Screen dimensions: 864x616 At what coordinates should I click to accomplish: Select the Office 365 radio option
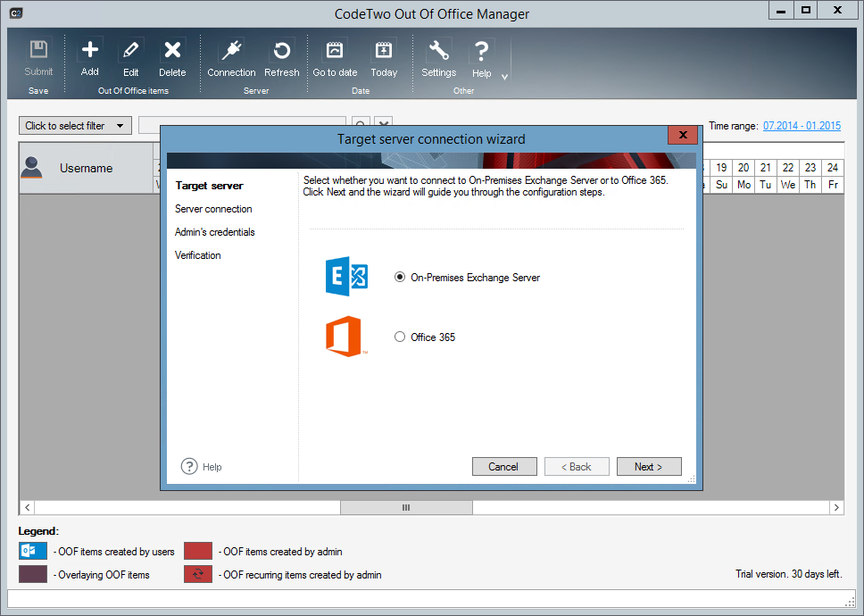point(425,337)
